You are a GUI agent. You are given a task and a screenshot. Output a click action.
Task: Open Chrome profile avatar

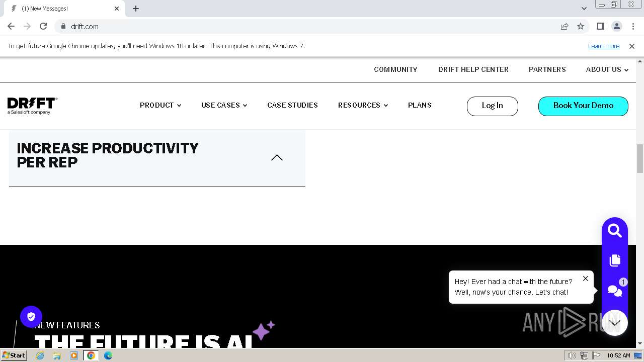point(616,26)
